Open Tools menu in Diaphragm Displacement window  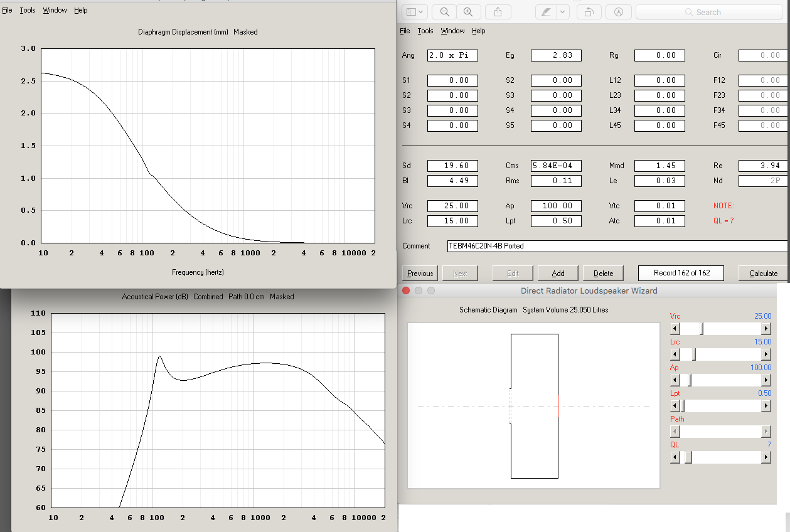pos(28,11)
